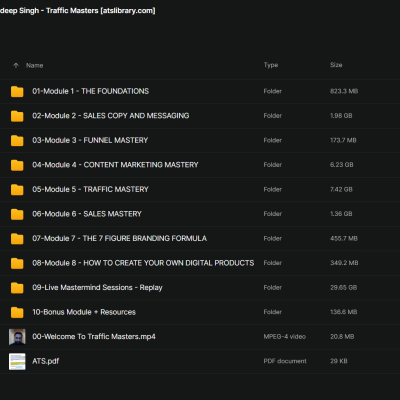Sort by the Type column header
The height and width of the screenshot is (400, 400).
tap(271, 65)
